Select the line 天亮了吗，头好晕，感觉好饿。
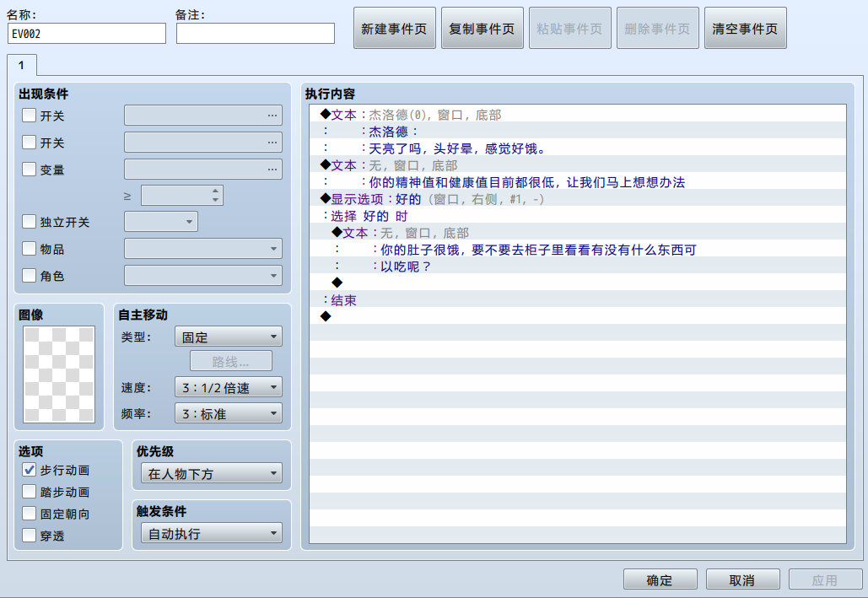 (x=577, y=148)
